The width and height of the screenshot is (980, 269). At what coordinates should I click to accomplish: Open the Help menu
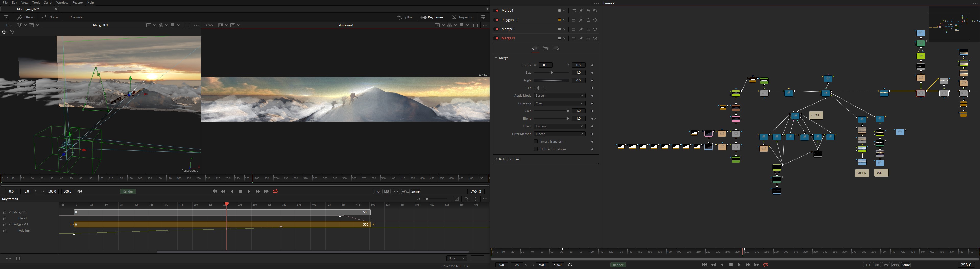click(91, 3)
